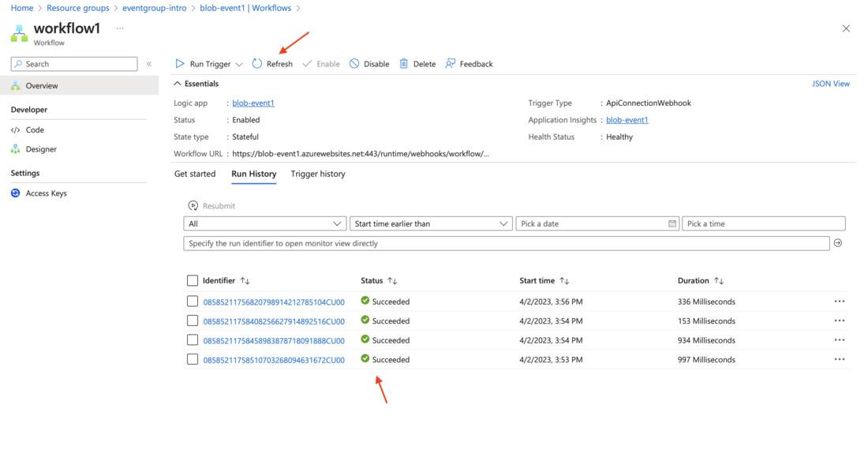Click the ApiConnectionWebhook trigger type text
Viewport: 868px width, 450px height.
click(648, 103)
